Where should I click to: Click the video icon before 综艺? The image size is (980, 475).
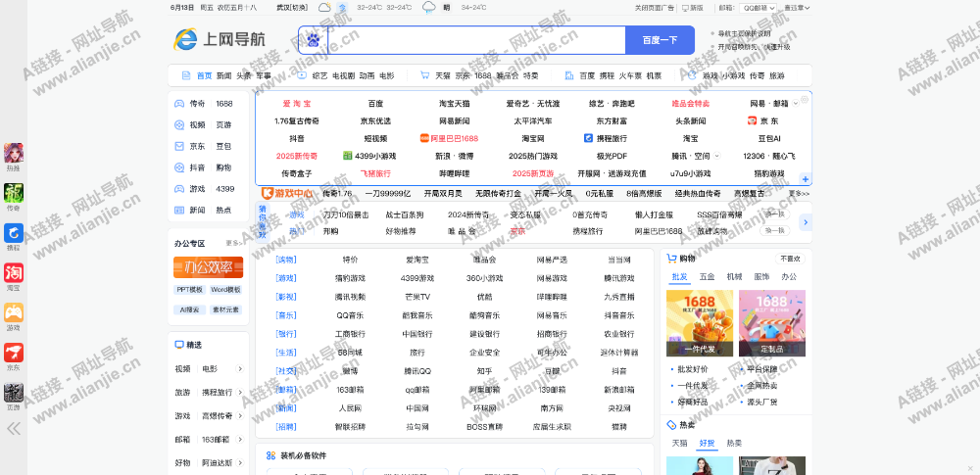click(302, 75)
